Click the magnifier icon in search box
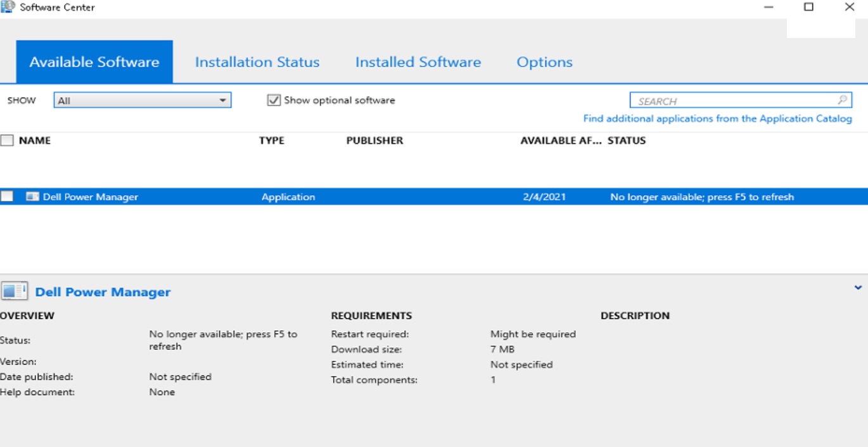Image resolution: width=868 pixels, height=447 pixels. 842,100
